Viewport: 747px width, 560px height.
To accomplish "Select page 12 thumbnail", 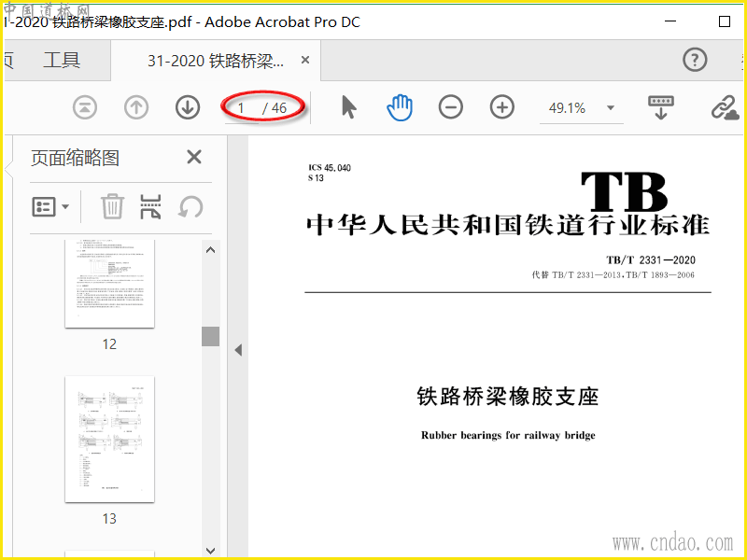I will (109, 284).
